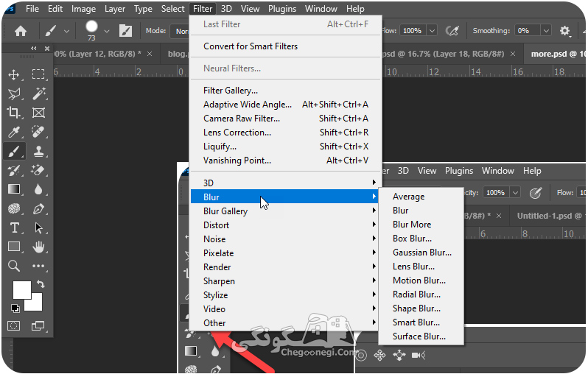Click the Flow 100% value field
The width and height of the screenshot is (588, 374).
click(x=413, y=31)
